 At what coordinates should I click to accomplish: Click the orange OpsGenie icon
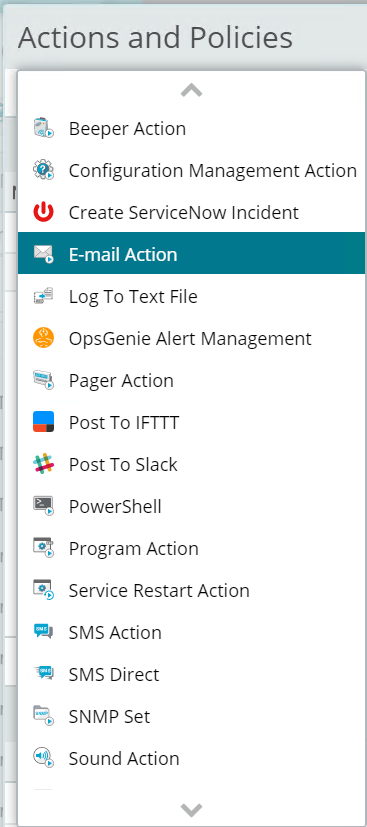click(x=43, y=338)
